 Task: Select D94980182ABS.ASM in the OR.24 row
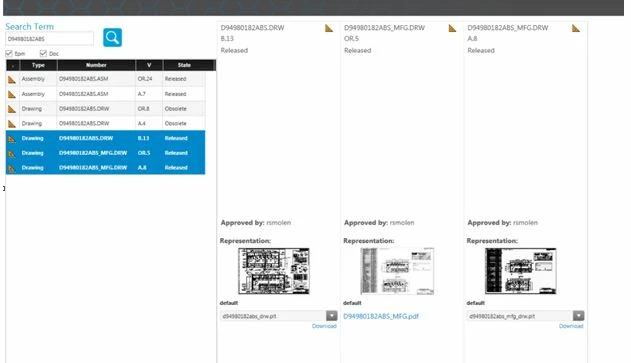(x=84, y=79)
